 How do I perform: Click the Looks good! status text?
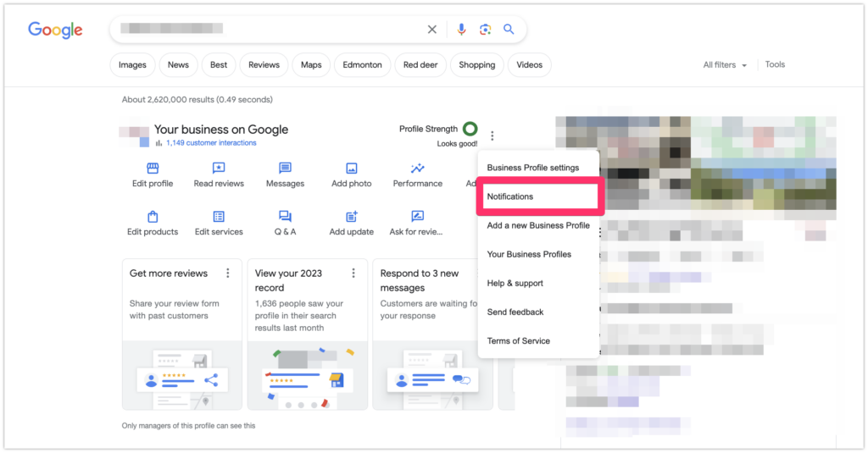pos(457,143)
